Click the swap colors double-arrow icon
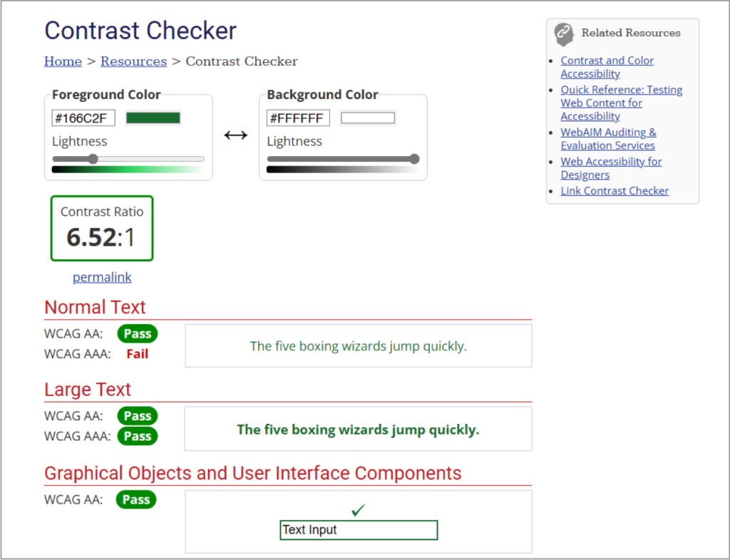The width and height of the screenshot is (730, 560). tap(235, 135)
